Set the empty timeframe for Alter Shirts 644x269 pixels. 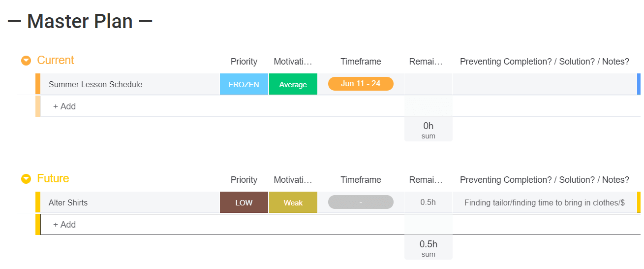[x=361, y=202]
